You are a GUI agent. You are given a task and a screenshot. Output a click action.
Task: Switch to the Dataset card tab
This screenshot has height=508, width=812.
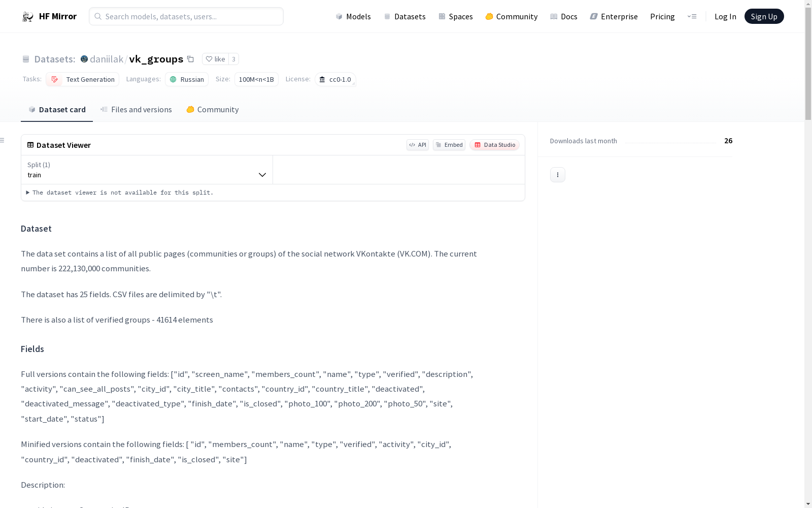coord(57,110)
